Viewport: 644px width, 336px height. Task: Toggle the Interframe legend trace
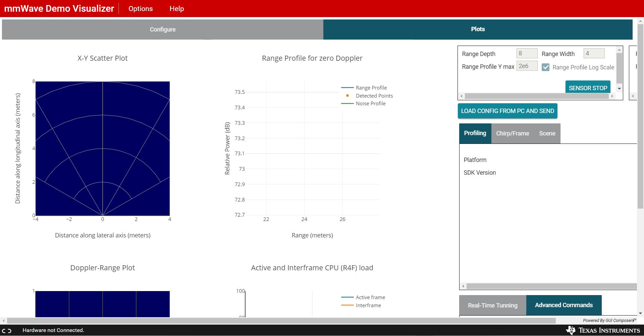tap(361, 305)
